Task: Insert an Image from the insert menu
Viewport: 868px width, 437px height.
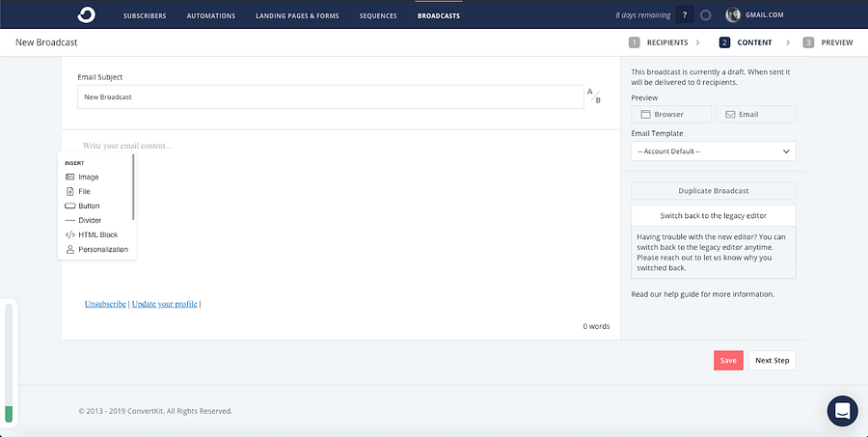Action: click(88, 178)
